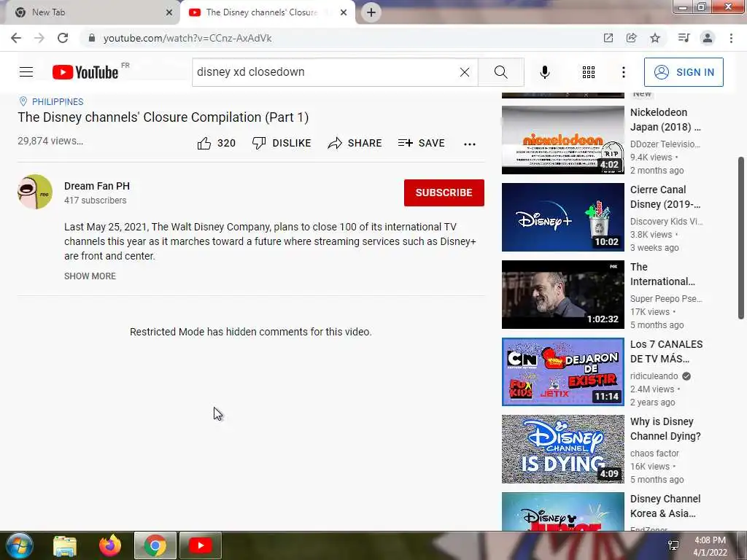Click the SIGN IN button
The height and width of the screenshot is (560, 747).
tap(683, 72)
